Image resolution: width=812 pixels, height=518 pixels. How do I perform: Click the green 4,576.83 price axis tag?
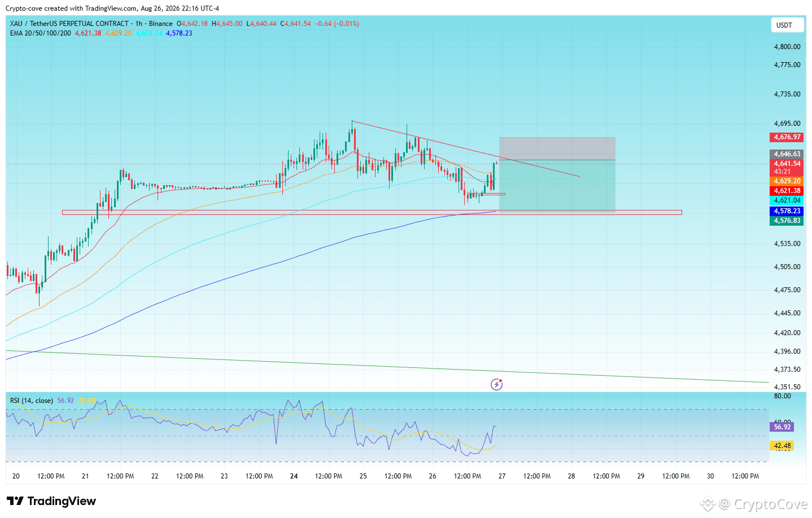coord(787,221)
